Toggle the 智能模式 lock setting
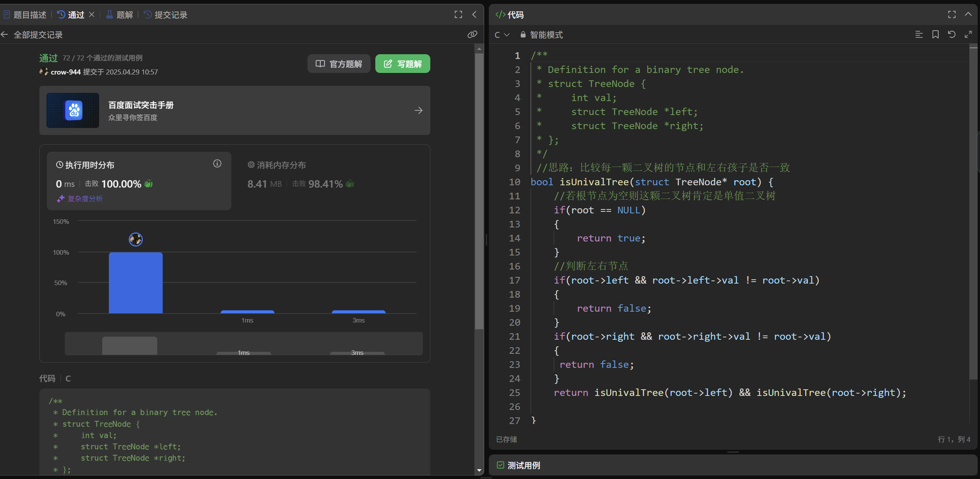This screenshot has width=980, height=479. [x=541, y=35]
